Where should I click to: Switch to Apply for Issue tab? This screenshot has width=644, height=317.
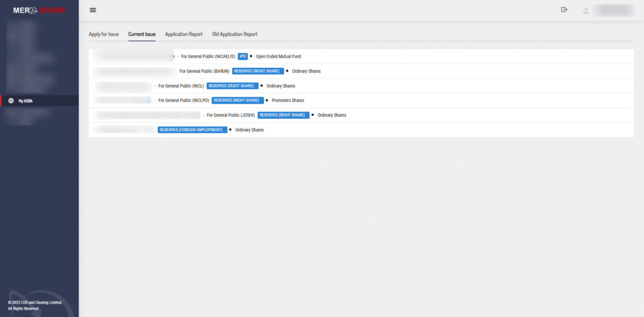[104, 35]
